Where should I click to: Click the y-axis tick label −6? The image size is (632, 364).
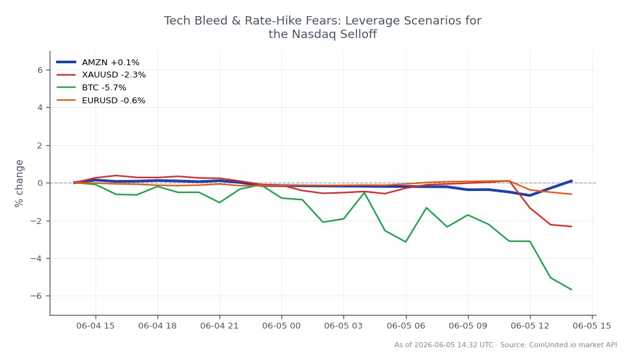(x=37, y=296)
